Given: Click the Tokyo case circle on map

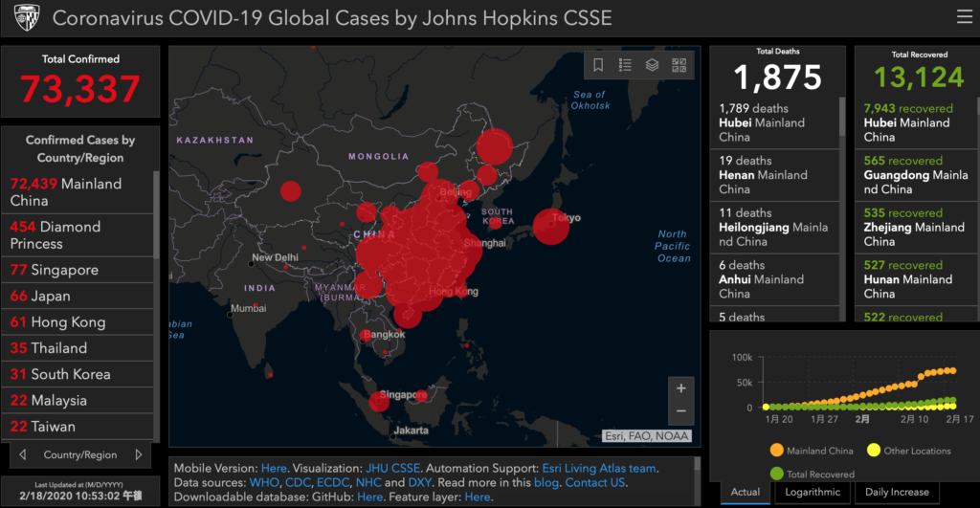Looking at the screenshot, I should tap(550, 226).
